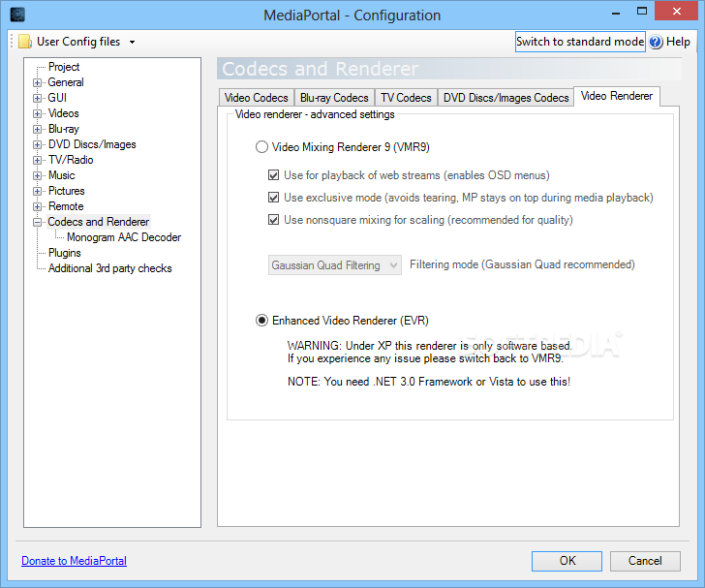Click the toolbar grip handle left of folder
Viewport: 705px width, 588px height.
pos(13,42)
